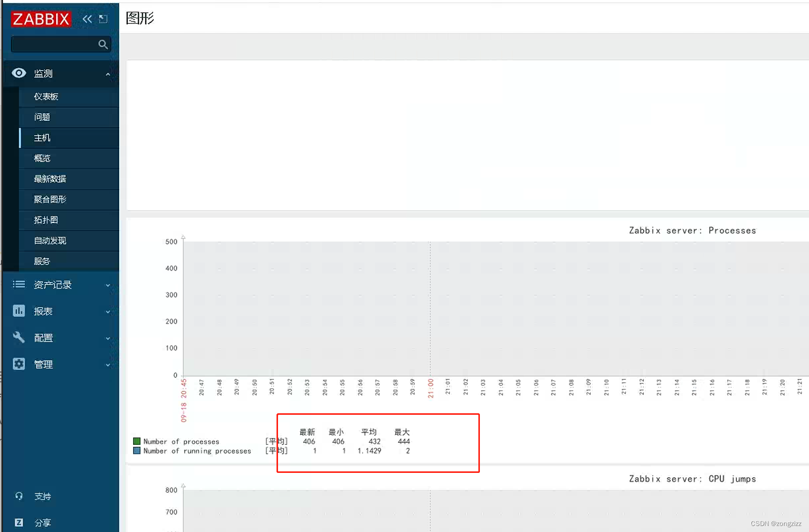
Task: Click the average value 1.1429
Action: click(x=369, y=451)
